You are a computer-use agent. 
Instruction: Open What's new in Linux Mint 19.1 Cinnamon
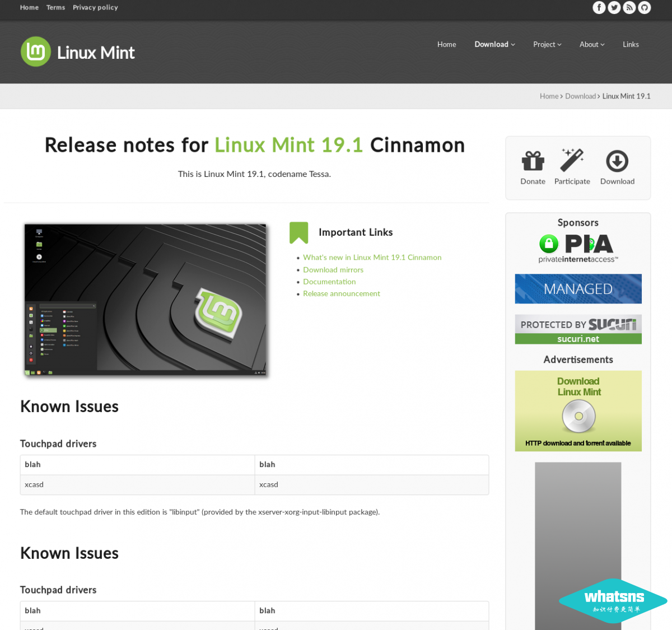[372, 258]
